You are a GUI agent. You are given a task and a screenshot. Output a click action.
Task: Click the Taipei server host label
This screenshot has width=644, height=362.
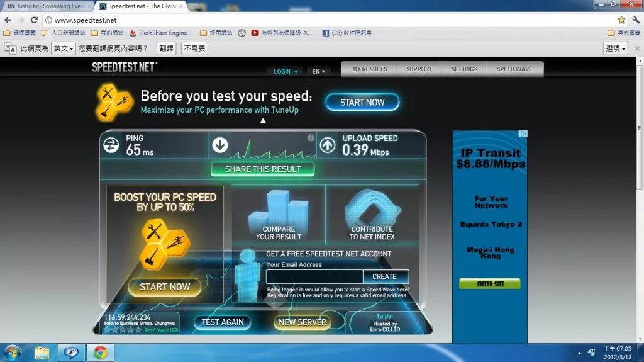[x=384, y=316]
